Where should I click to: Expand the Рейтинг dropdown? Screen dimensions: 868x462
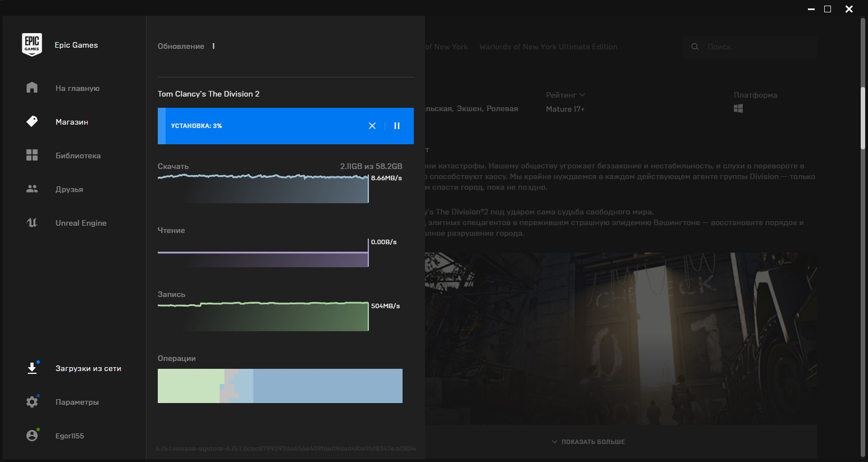point(565,95)
